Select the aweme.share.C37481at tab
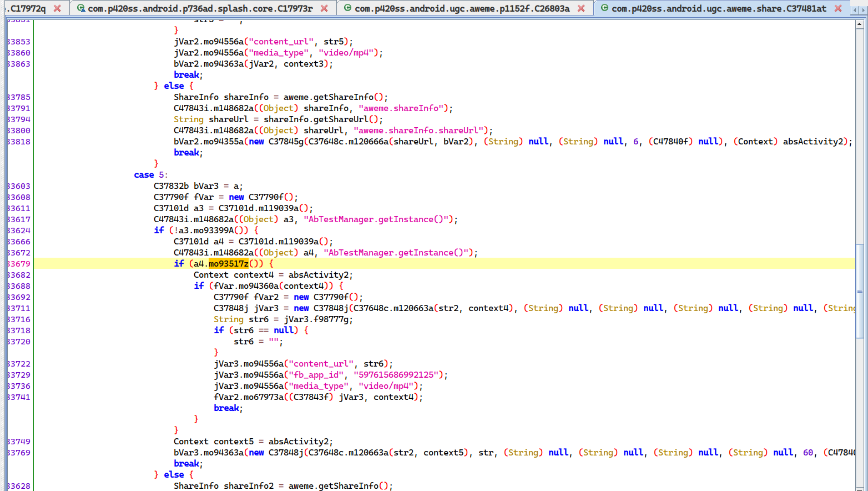Viewport: 868px width, 491px height. pyautogui.click(x=719, y=8)
